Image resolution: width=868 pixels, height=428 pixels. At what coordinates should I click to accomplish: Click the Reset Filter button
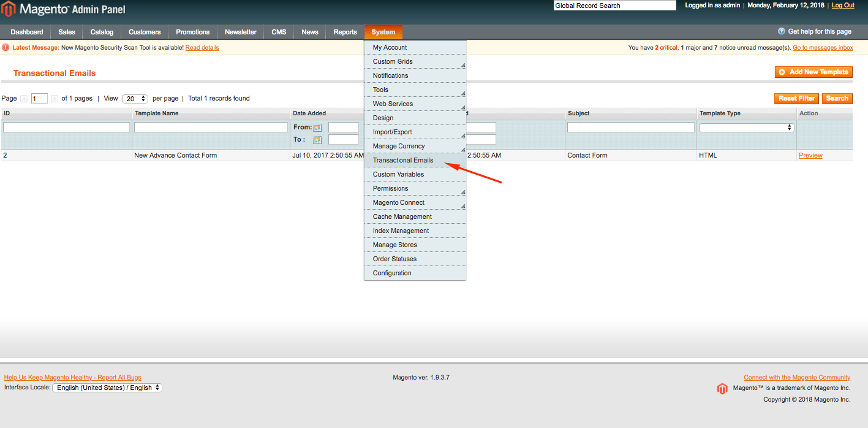tap(796, 98)
